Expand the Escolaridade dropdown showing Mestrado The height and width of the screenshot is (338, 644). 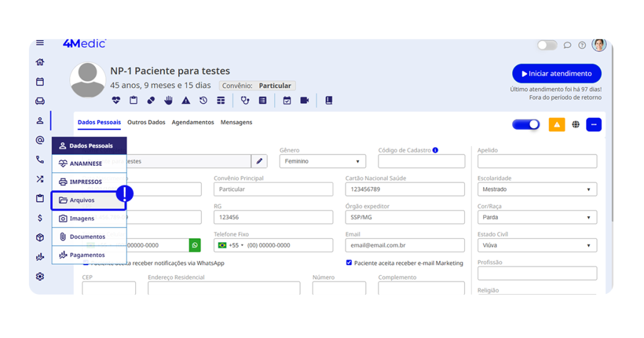pos(536,189)
